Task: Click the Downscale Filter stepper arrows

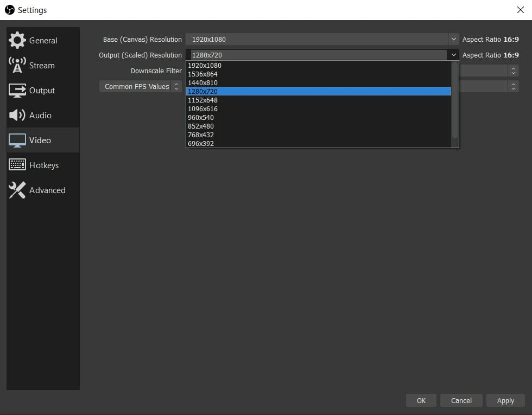Action: coord(514,71)
